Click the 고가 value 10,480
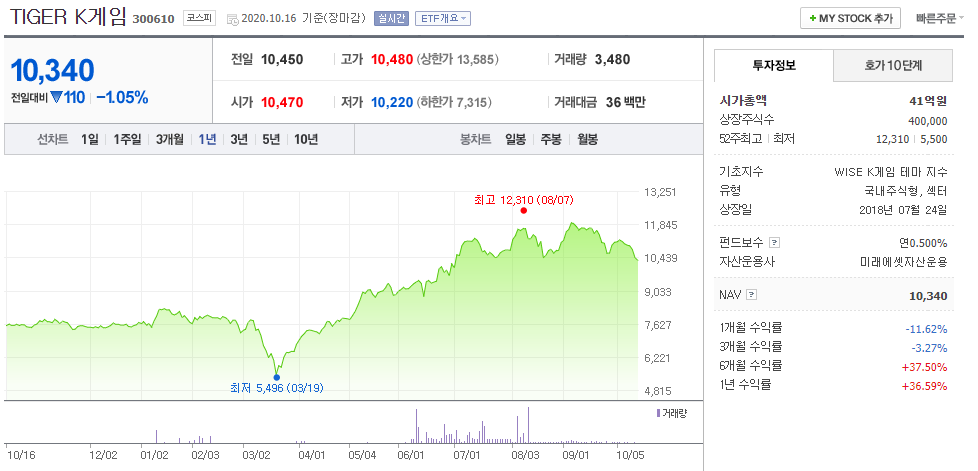The image size is (978, 471). (392, 60)
